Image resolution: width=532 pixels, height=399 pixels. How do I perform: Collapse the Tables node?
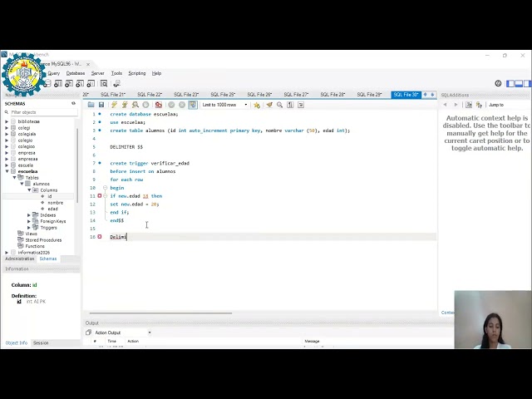tap(15, 177)
